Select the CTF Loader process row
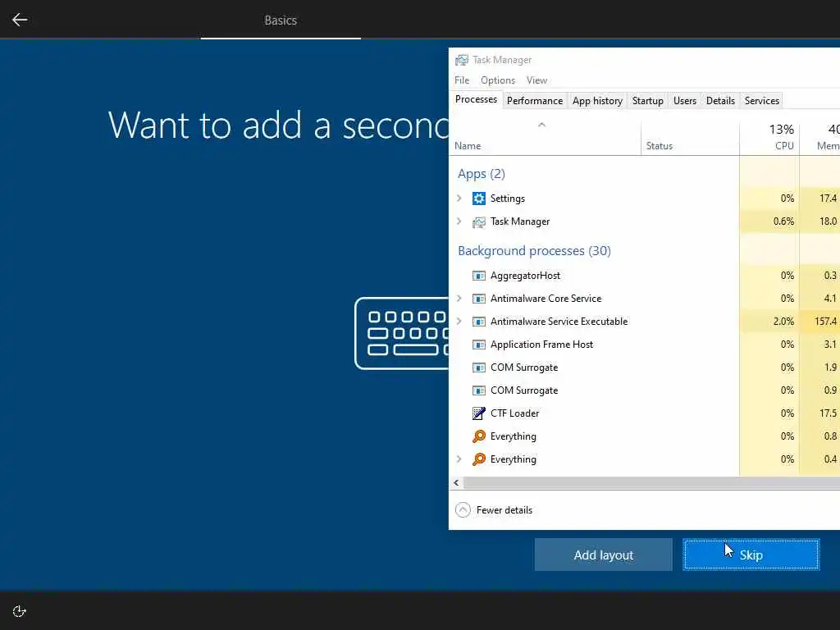The image size is (840, 630). click(645, 413)
